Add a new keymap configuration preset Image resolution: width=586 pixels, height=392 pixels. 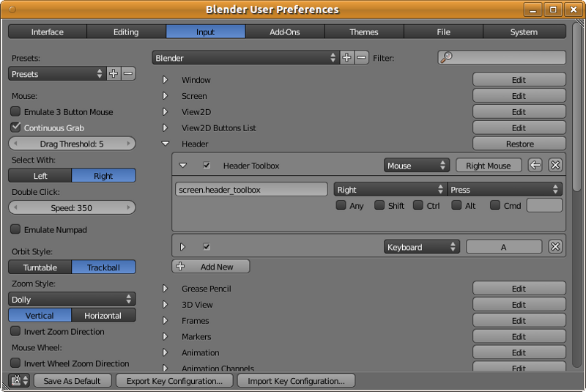346,58
